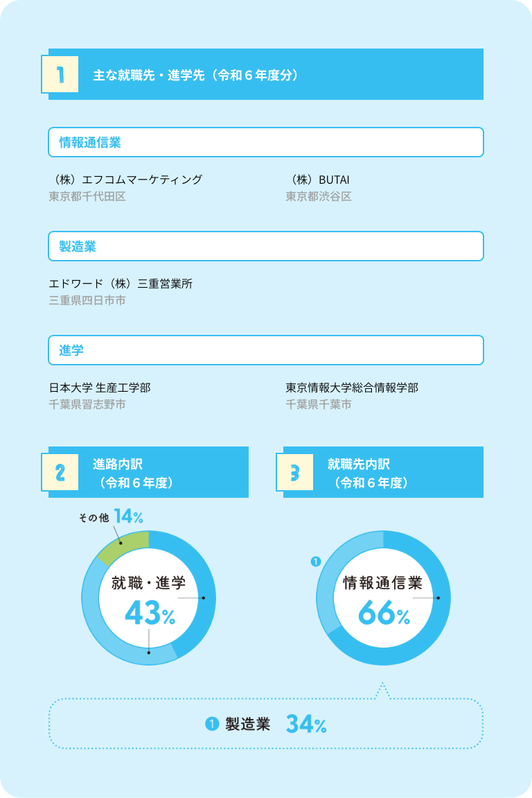Click the その他 14% chart label
The image size is (532, 798).
coord(110,517)
